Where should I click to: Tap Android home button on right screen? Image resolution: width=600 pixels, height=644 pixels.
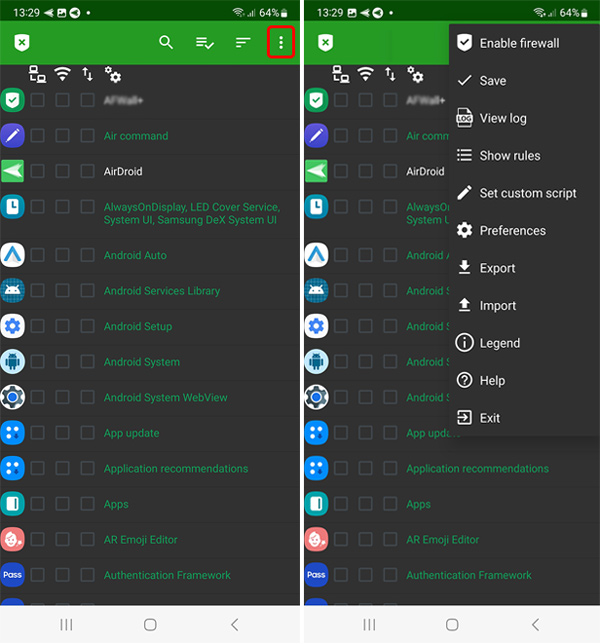click(x=452, y=625)
